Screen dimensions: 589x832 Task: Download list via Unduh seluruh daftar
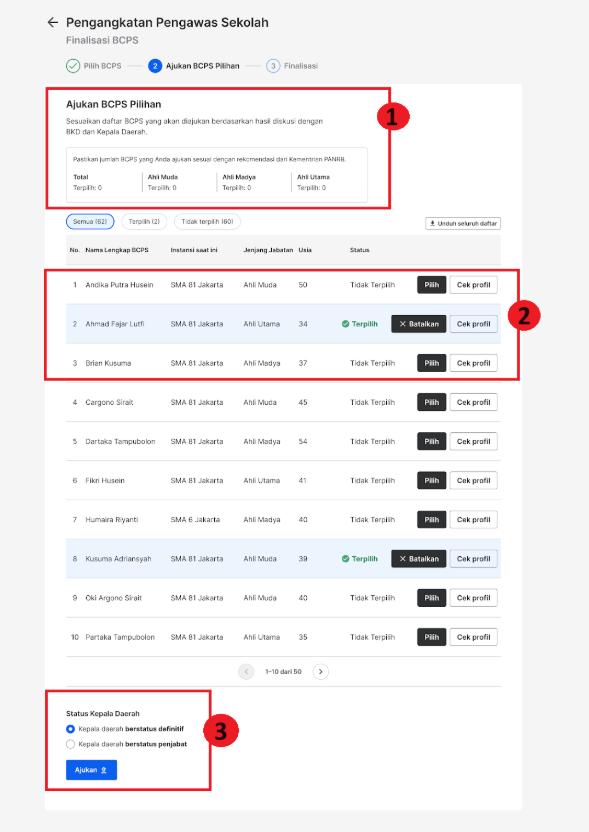click(x=463, y=223)
